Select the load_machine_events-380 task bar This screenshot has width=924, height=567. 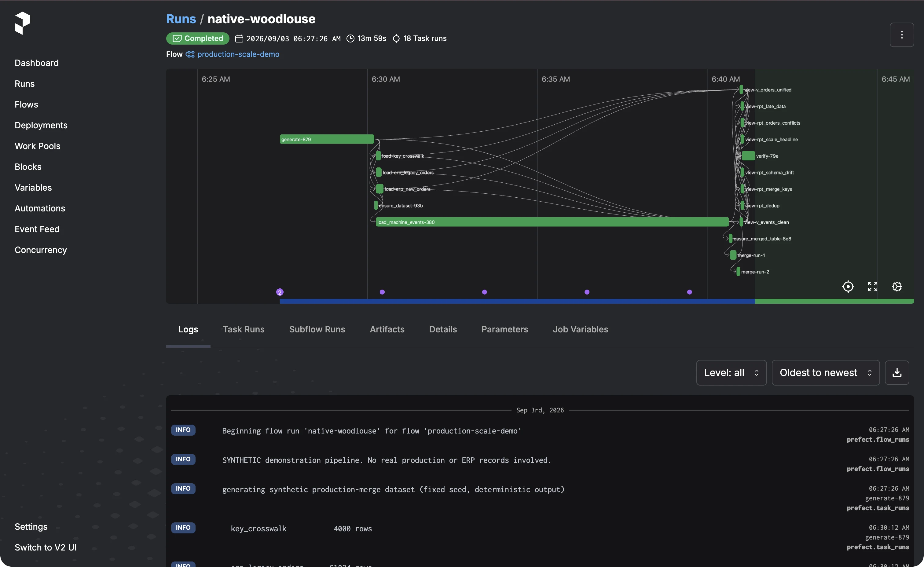click(x=552, y=222)
